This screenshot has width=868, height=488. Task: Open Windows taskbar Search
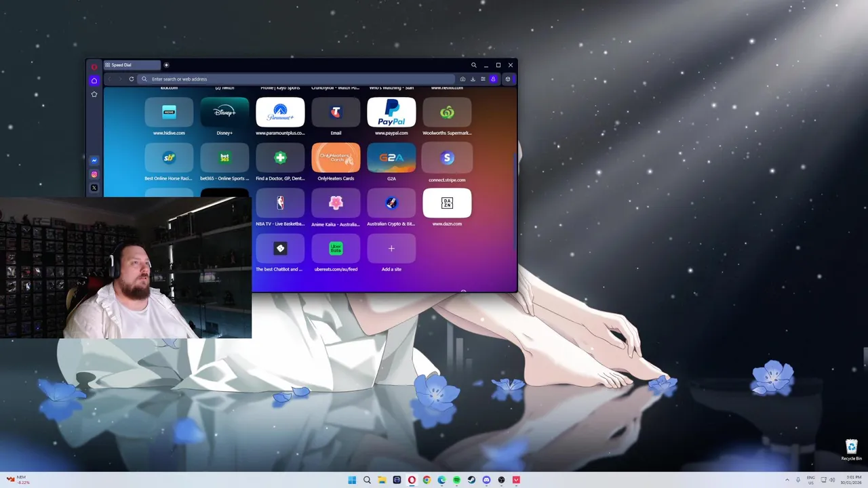[367, 480]
